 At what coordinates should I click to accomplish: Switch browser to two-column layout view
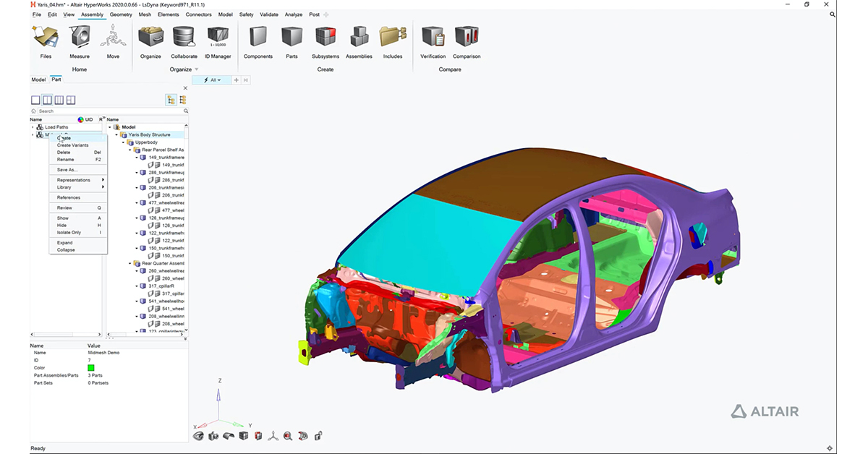48,100
